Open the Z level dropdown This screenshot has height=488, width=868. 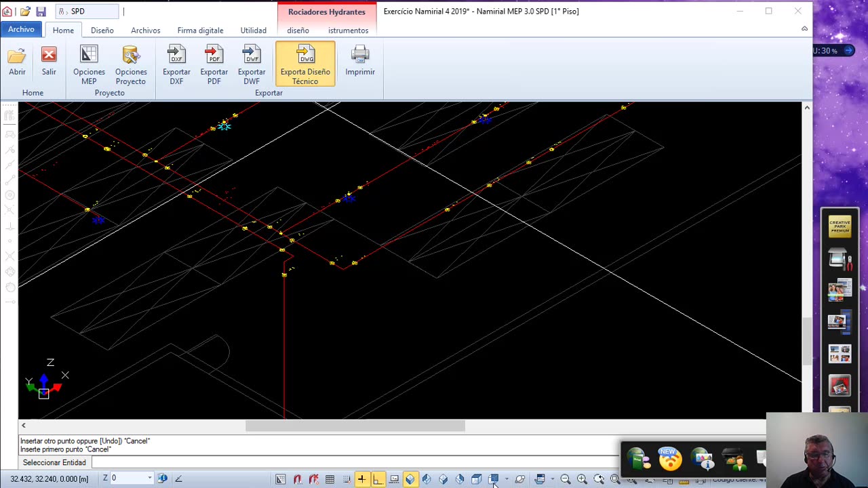(149, 479)
